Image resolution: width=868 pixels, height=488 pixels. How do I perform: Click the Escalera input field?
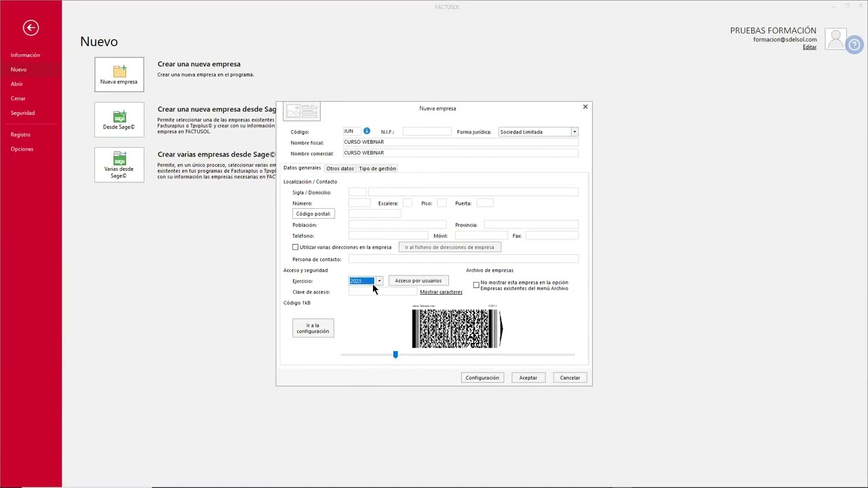(407, 203)
